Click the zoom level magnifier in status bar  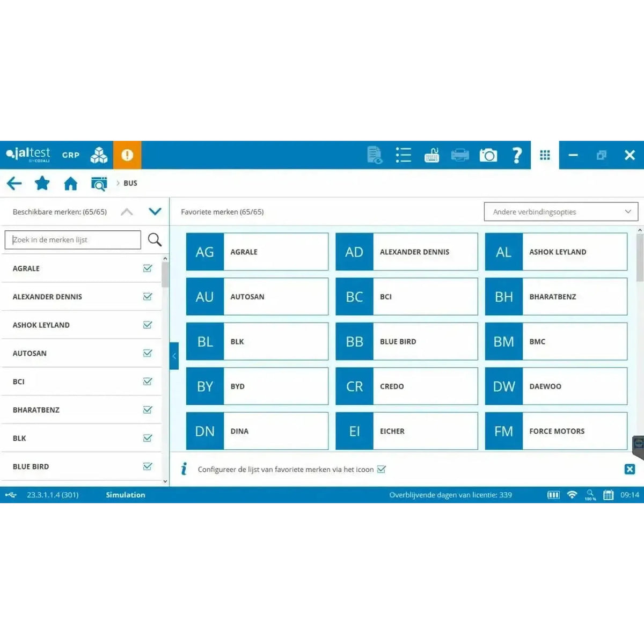(x=590, y=494)
